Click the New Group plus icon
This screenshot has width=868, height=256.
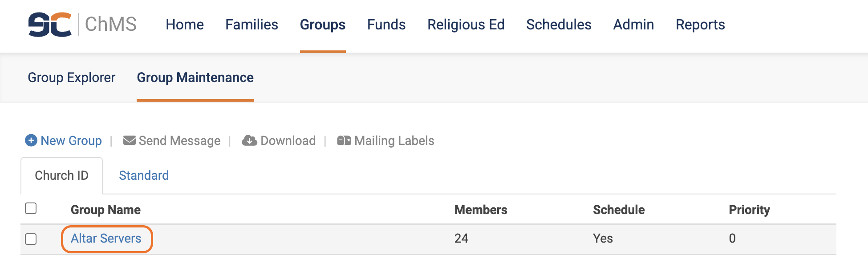pyautogui.click(x=31, y=140)
